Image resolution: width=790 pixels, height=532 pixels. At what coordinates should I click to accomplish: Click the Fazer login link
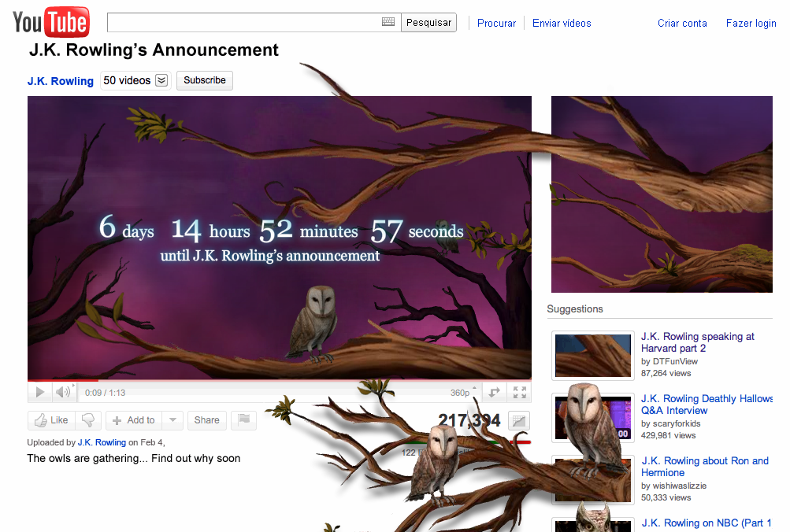[751, 23]
